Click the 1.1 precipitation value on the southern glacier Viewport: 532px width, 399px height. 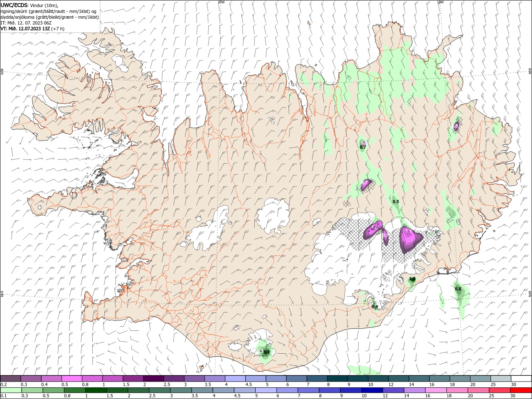(x=266, y=352)
